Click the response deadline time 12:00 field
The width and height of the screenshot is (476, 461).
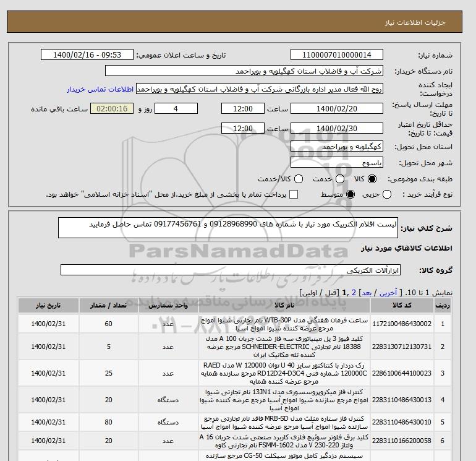click(x=242, y=108)
